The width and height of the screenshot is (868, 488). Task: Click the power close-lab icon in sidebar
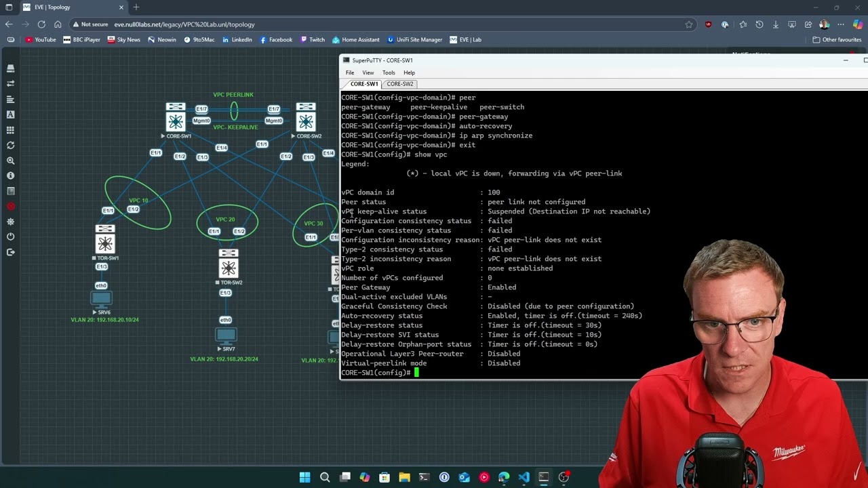coord(10,237)
